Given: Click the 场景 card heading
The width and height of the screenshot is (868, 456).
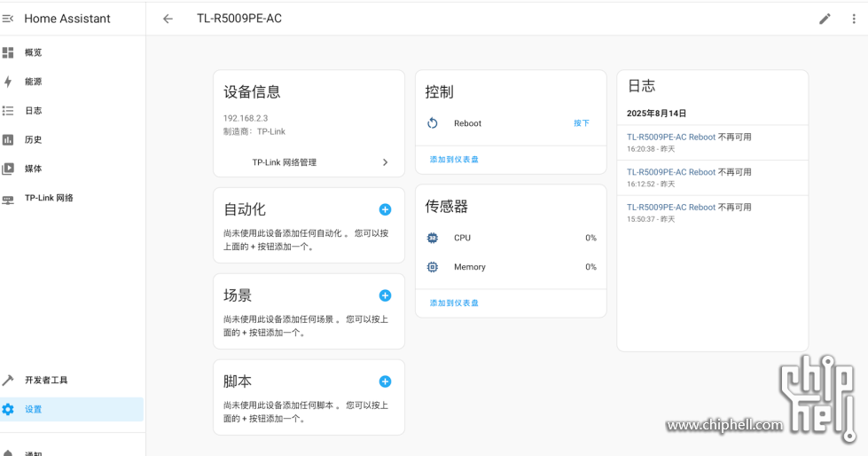Looking at the screenshot, I should point(238,295).
